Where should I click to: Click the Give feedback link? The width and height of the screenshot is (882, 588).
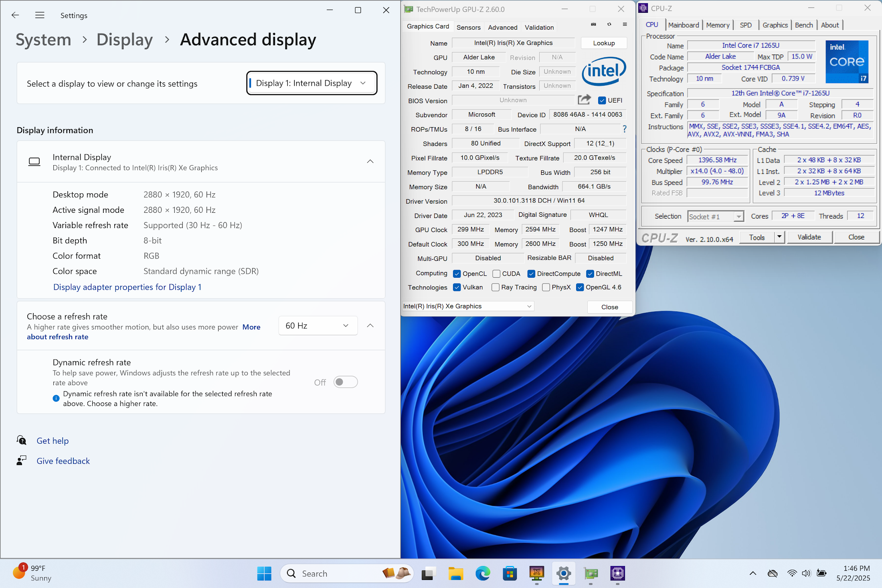pos(63,461)
